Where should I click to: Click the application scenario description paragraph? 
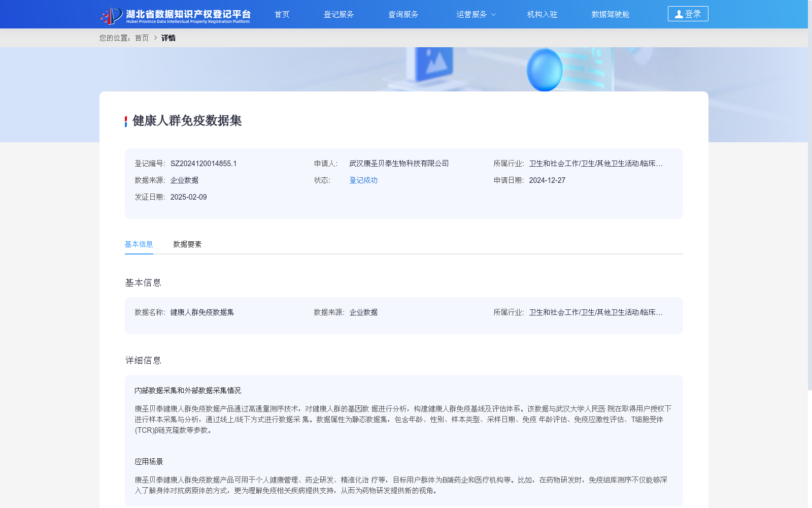(x=401, y=485)
